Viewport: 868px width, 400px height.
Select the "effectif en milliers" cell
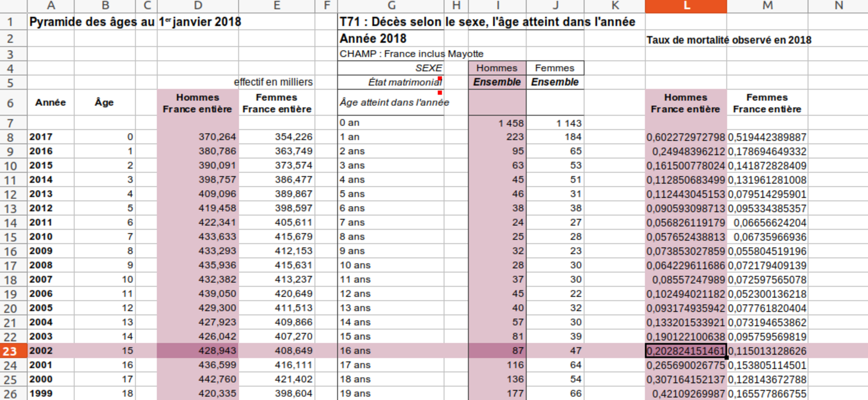pos(276,82)
